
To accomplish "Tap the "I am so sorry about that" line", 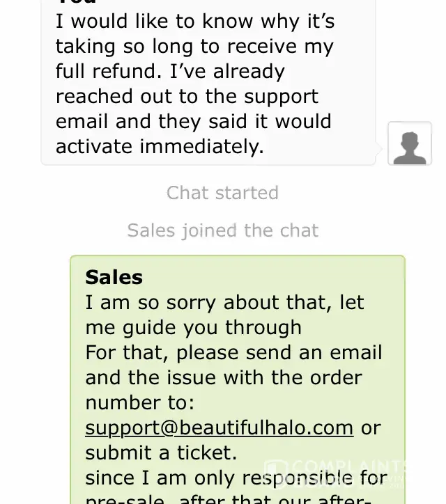I will click(224, 302).
